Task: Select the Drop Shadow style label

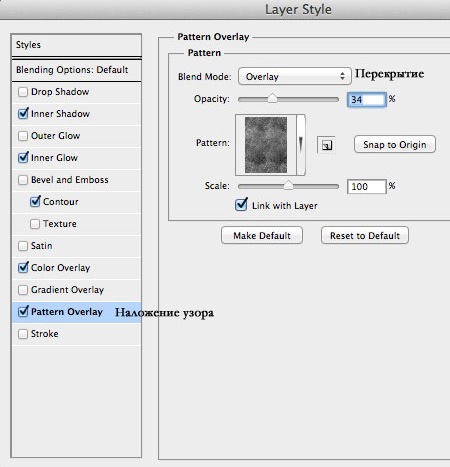Action: coord(60,92)
